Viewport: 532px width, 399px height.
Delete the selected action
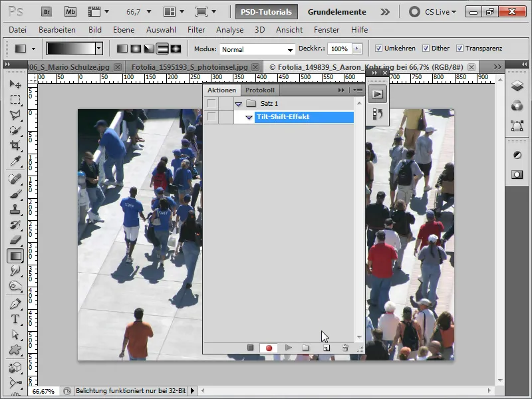click(345, 347)
